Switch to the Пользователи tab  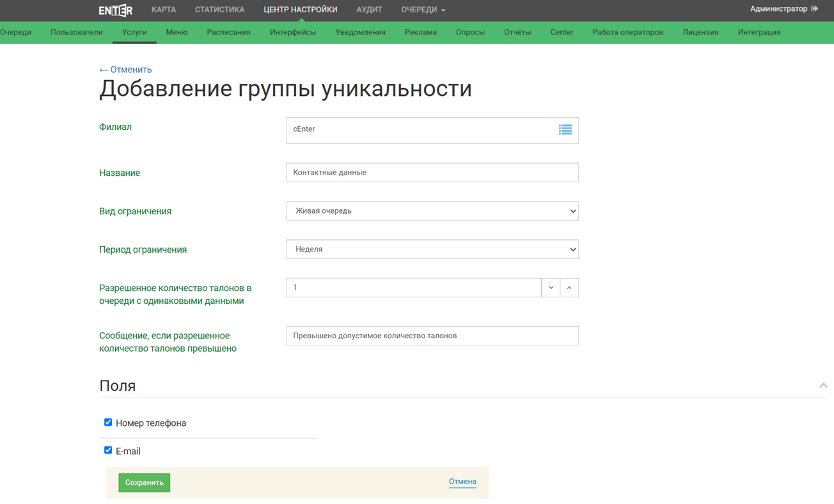tap(77, 32)
